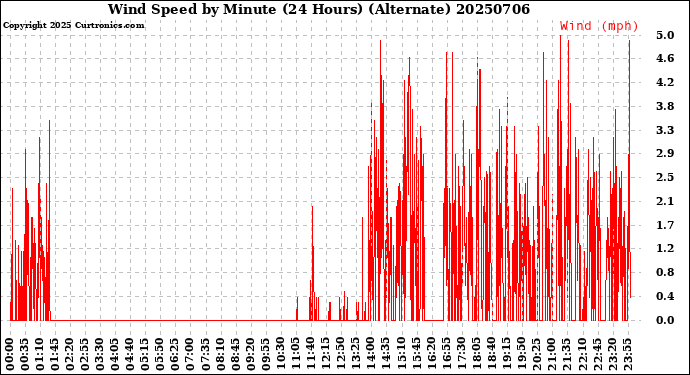The height and width of the screenshot is (375, 690).
Task: Click the 19:50 time label
Action: point(522,355)
